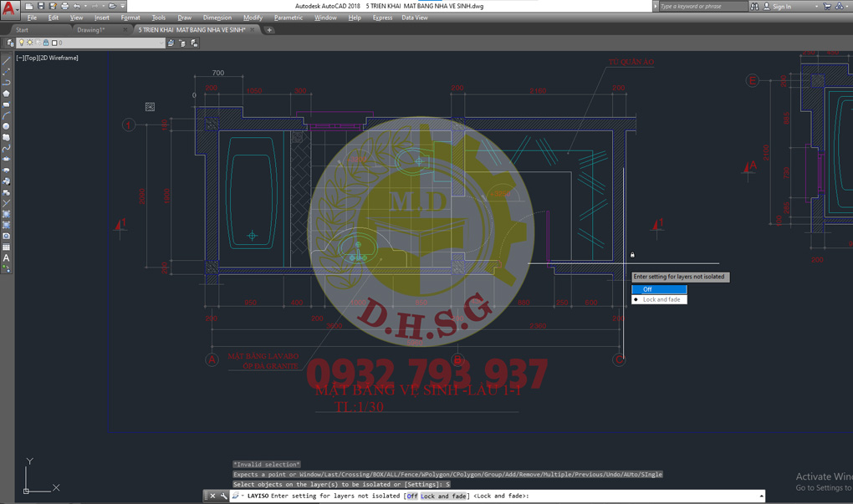Select the Table tool

(x=7, y=247)
